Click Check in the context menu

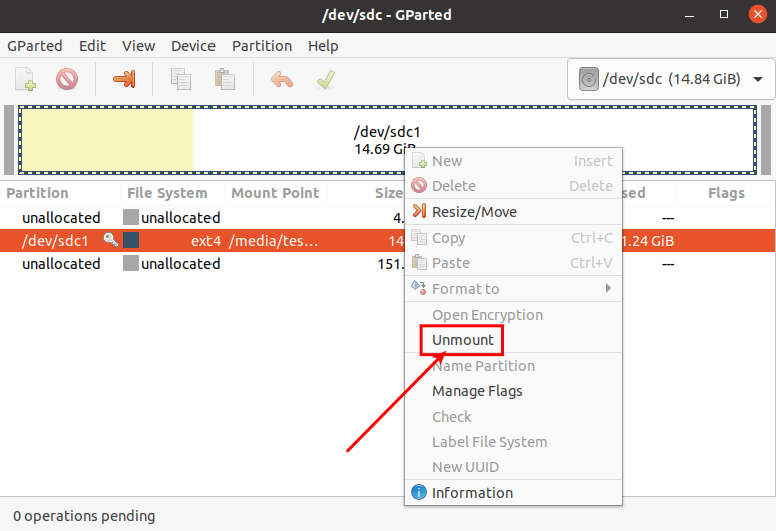513,417
